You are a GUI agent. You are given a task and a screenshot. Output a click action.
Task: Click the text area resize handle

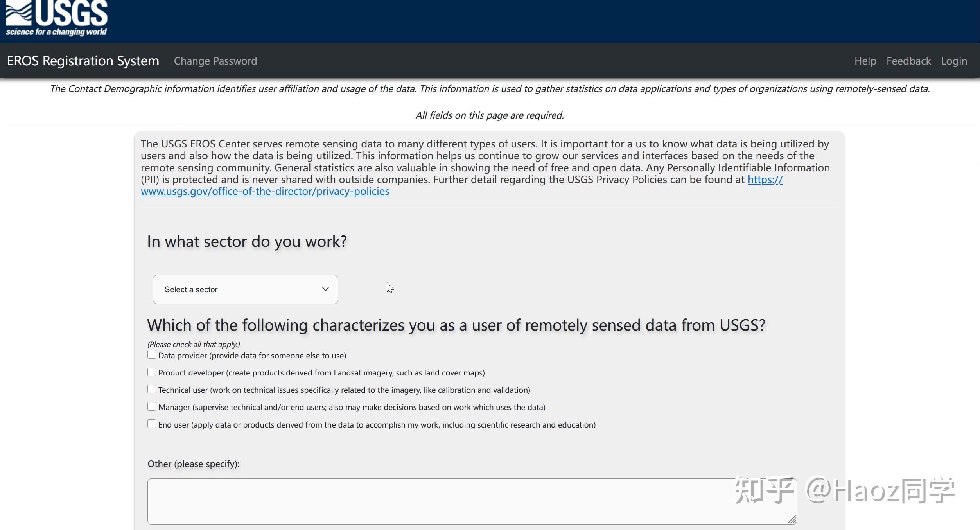pyautogui.click(x=792, y=519)
